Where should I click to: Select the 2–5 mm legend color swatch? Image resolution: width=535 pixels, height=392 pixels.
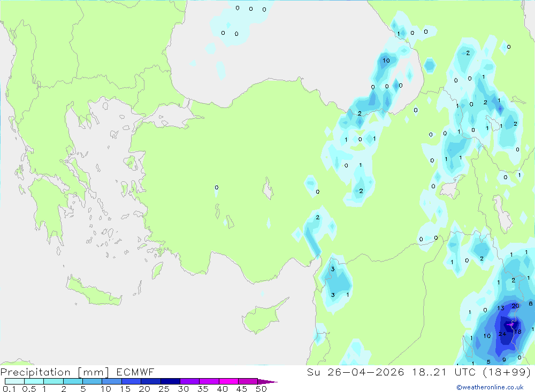point(73,381)
